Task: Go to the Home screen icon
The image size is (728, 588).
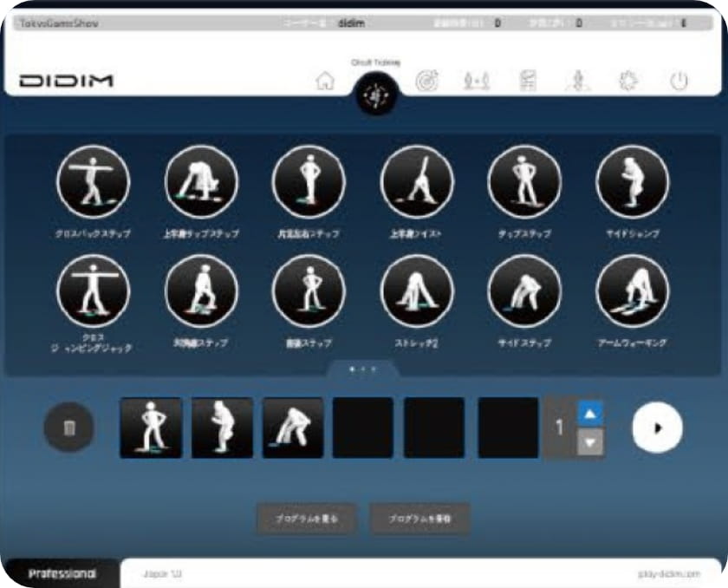Action: click(325, 82)
